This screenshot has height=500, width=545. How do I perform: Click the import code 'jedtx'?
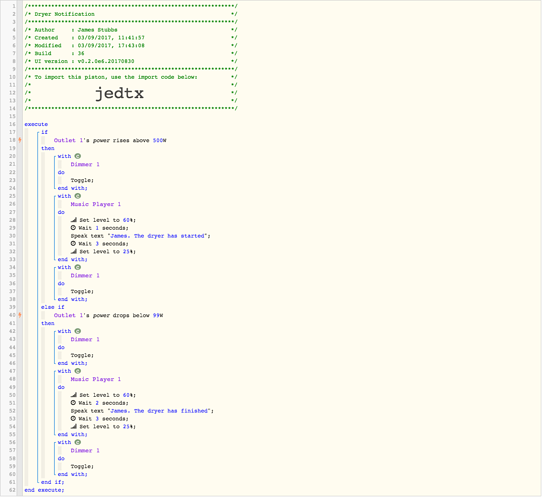coord(120,93)
